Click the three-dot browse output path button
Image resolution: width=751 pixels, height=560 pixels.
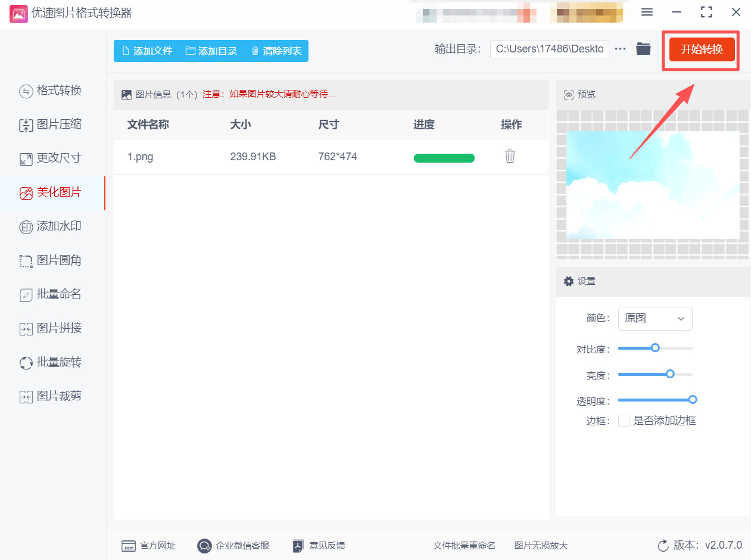(621, 49)
